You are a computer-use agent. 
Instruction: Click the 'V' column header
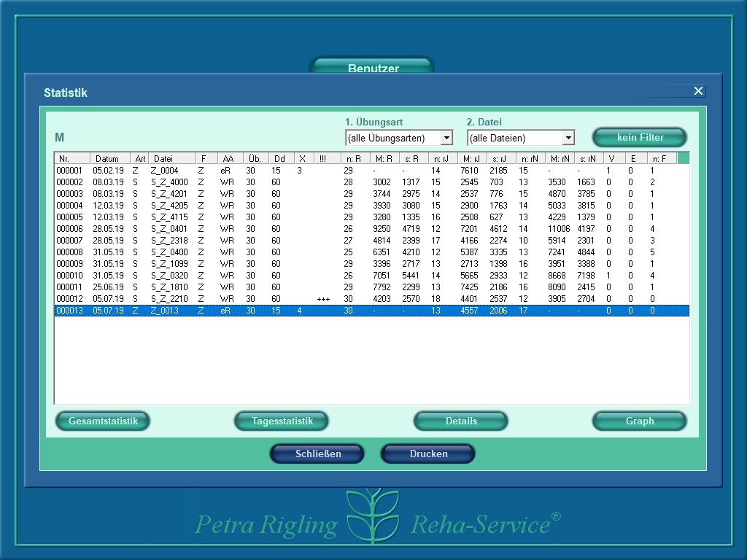[x=614, y=158]
